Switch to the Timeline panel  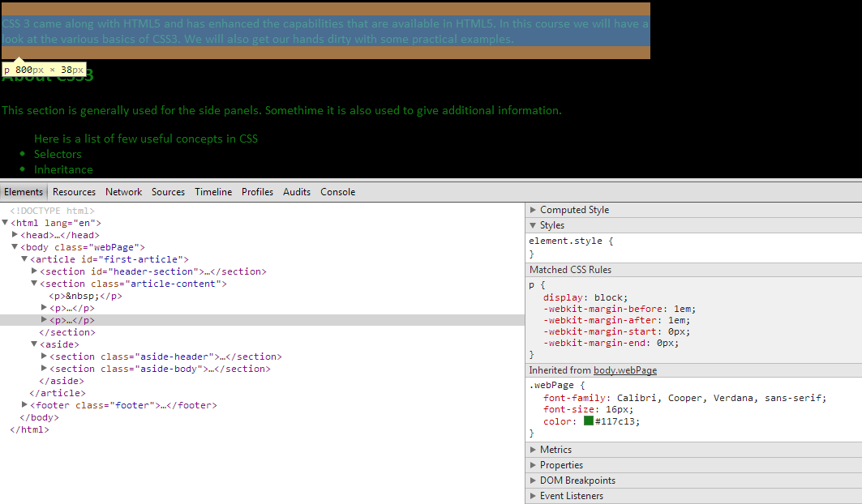coord(212,192)
